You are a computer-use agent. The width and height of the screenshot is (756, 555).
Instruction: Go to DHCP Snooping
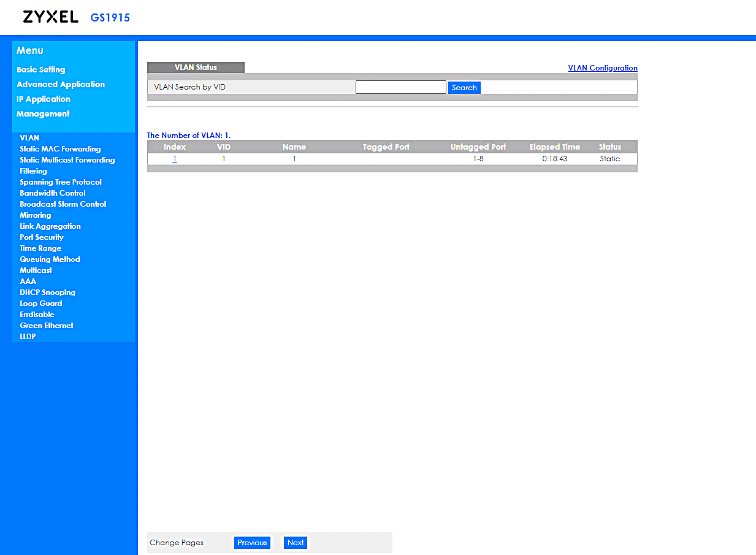coord(48,293)
